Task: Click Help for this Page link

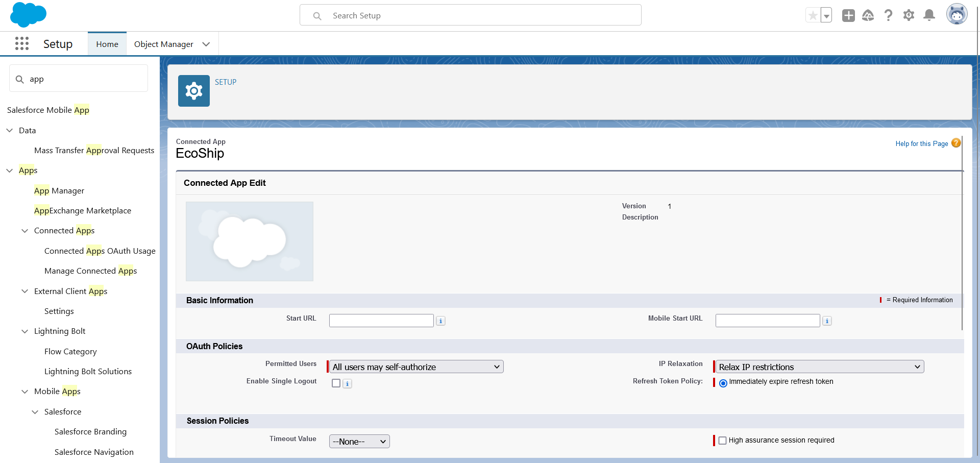Action: coord(921,144)
